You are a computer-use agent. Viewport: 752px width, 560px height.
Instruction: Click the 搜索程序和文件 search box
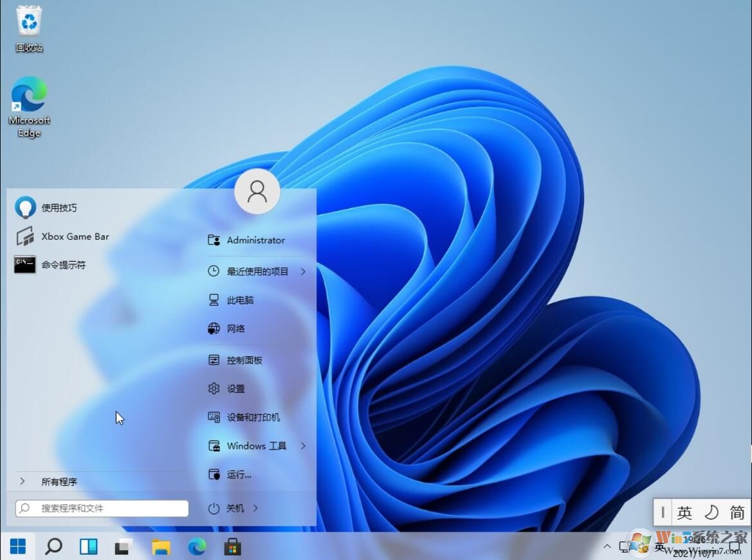coord(101,508)
